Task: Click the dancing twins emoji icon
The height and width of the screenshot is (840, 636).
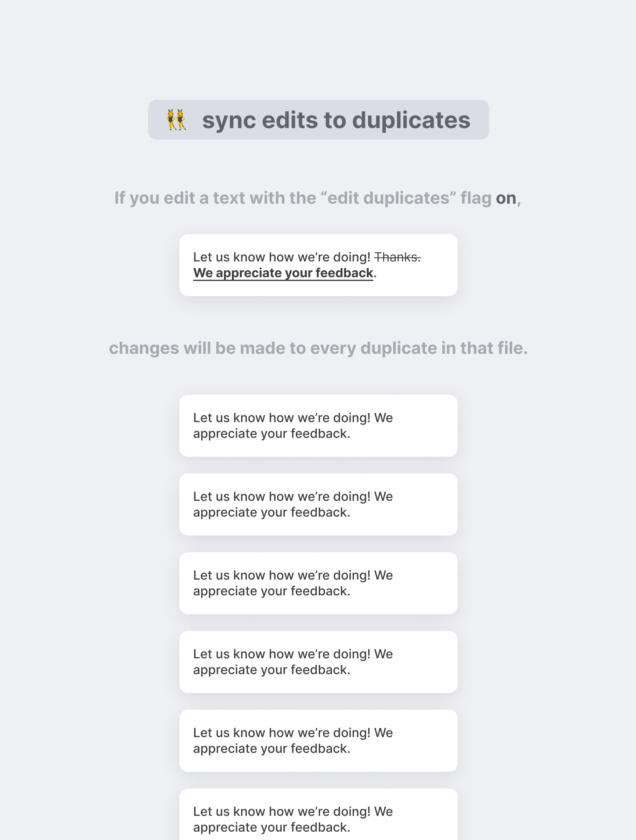Action: tap(176, 120)
